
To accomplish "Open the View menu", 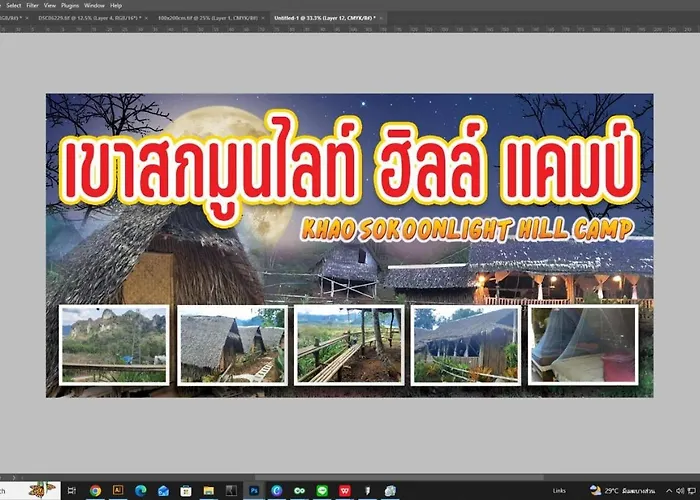I will coord(50,5).
